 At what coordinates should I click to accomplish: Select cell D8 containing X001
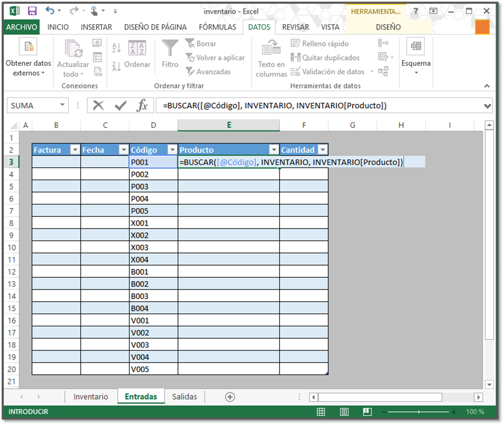[x=153, y=223]
